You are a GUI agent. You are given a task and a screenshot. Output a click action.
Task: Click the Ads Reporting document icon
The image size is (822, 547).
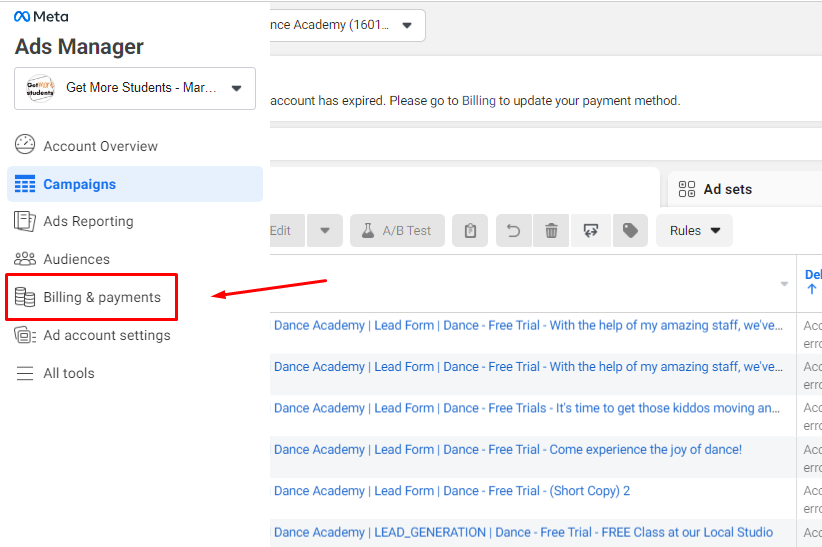pyautogui.click(x=25, y=221)
